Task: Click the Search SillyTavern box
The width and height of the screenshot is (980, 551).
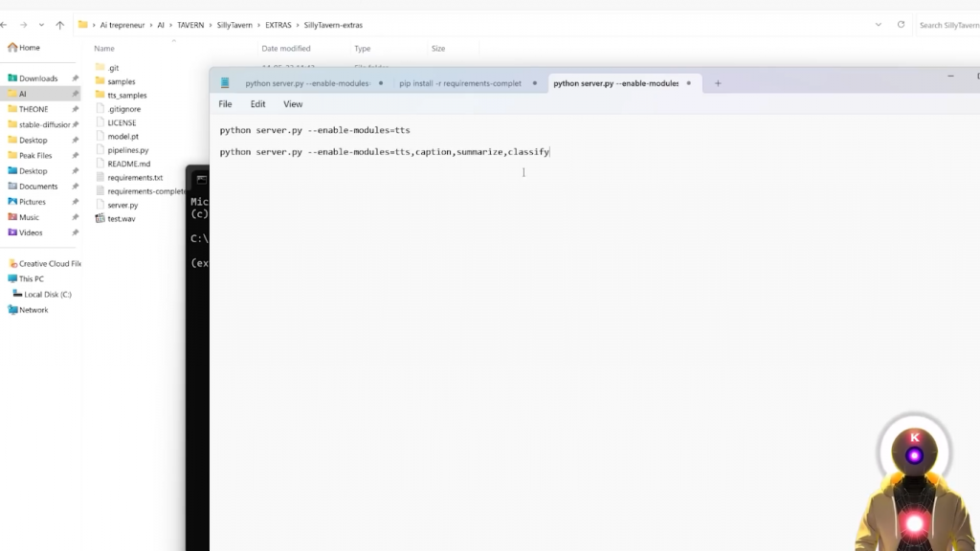Action: tap(947, 25)
